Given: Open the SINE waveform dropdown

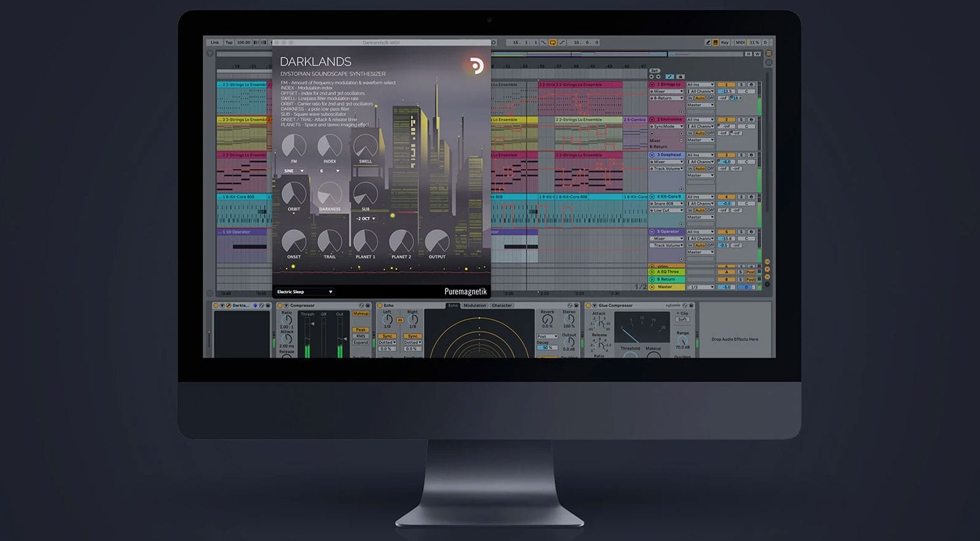Looking at the screenshot, I should coord(294,171).
